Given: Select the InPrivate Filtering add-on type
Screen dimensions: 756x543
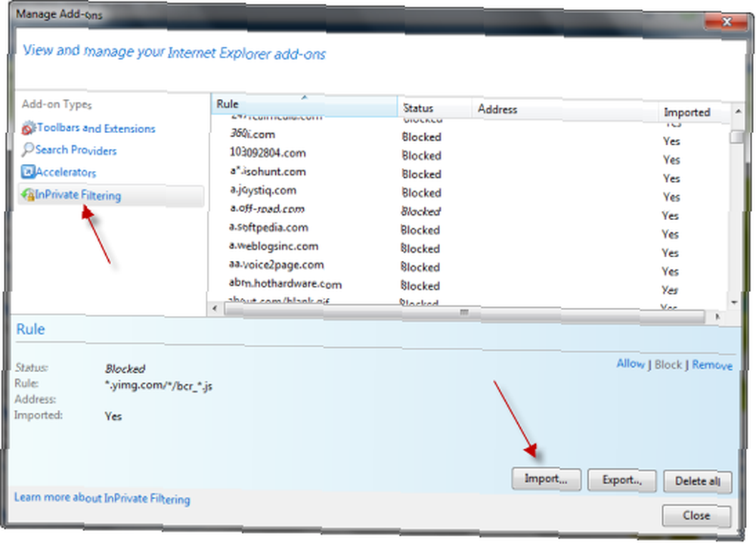Looking at the screenshot, I should coord(110,195).
